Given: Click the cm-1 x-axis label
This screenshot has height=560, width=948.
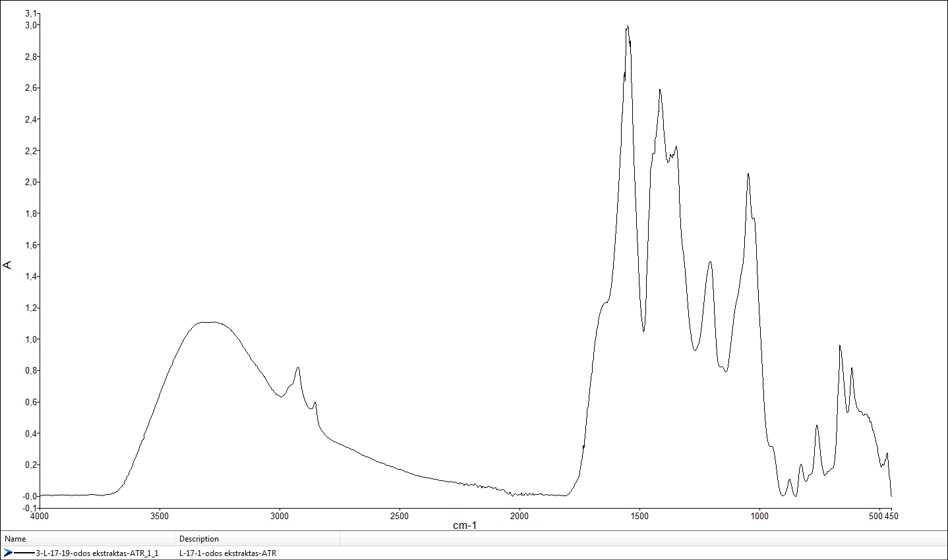Looking at the screenshot, I should tap(465, 526).
